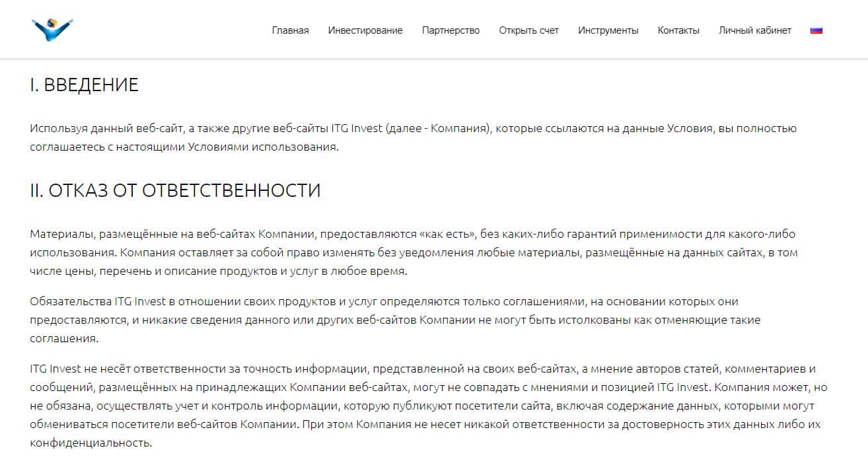Click the line 'соглашаетесь с настоящими Условиями использования.'
The height and width of the screenshot is (473, 868).
[184, 147]
